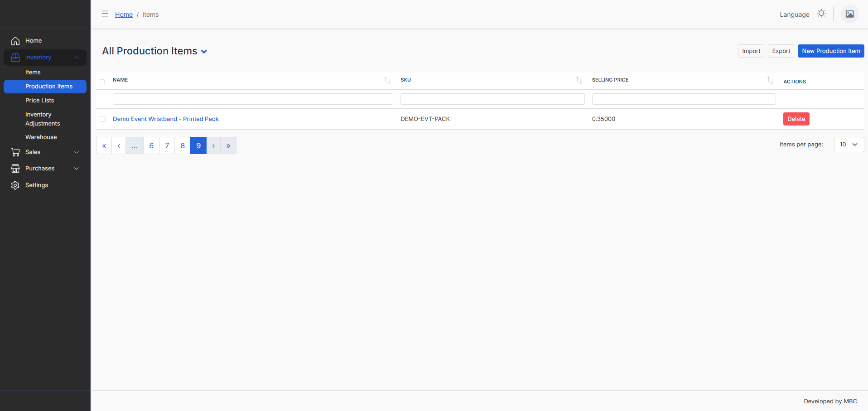Click the Export button
868x411 pixels.
[781, 51]
